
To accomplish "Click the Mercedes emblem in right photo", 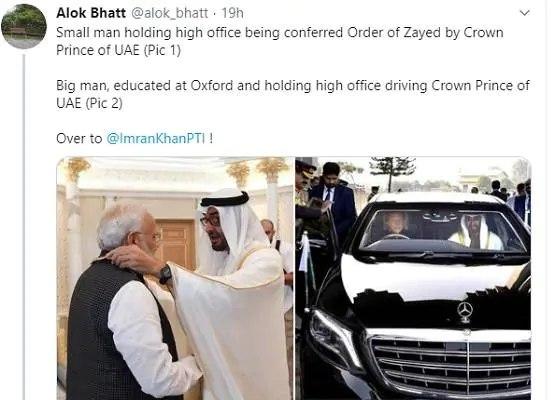I will click(x=465, y=311).
